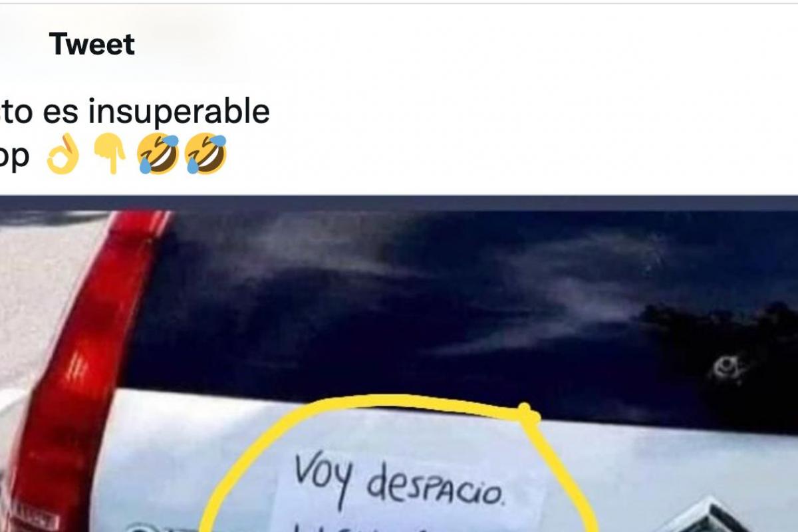Click the pointing down hand emoji
Image resolution: width=798 pixels, height=532 pixels.
pos(109,154)
